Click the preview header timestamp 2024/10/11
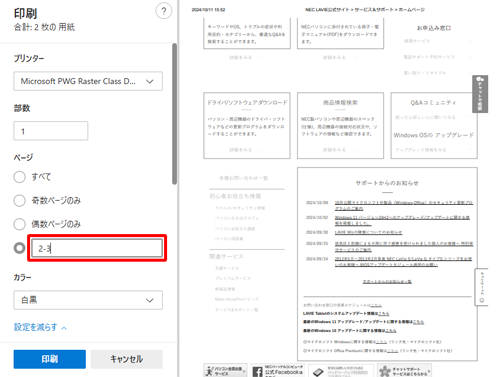500x377 pixels. pyautogui.click(x=208, y=10)
